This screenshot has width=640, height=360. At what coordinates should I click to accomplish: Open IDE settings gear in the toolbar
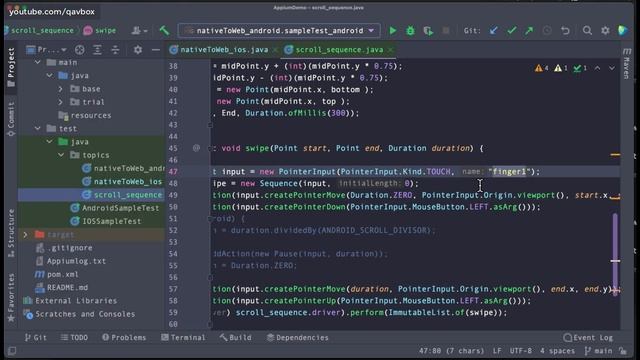pyautogui.click(x=605, y=31)
